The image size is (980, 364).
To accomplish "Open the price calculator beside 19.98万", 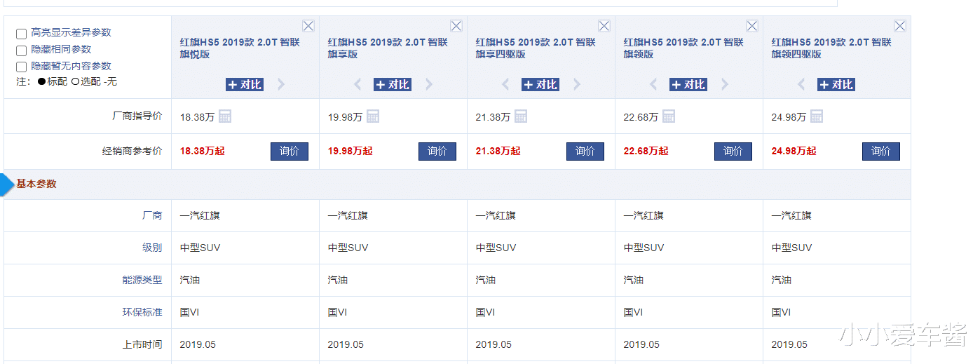I will [373, 116].
